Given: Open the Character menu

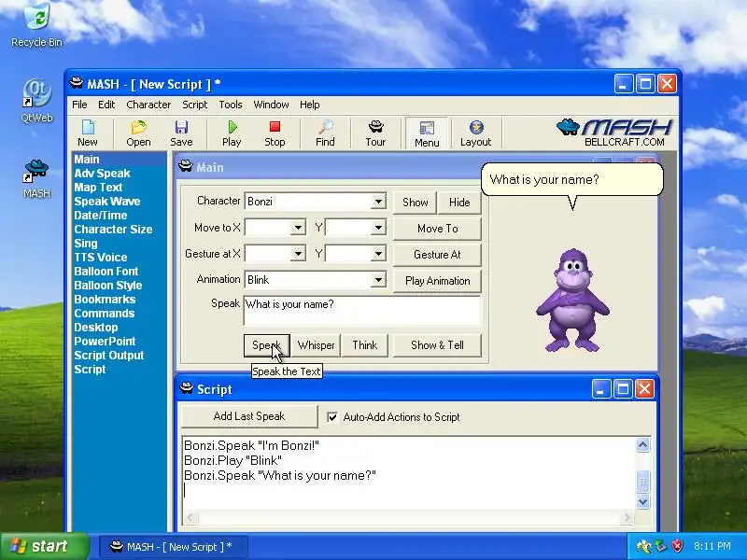Looking at the screenshot, I should [x=148, y=105].
